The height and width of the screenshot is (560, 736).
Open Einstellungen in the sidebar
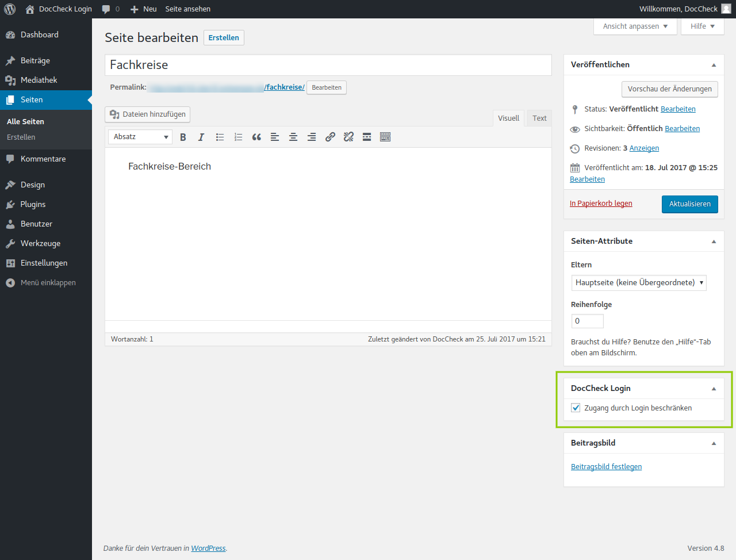point(46,263)
